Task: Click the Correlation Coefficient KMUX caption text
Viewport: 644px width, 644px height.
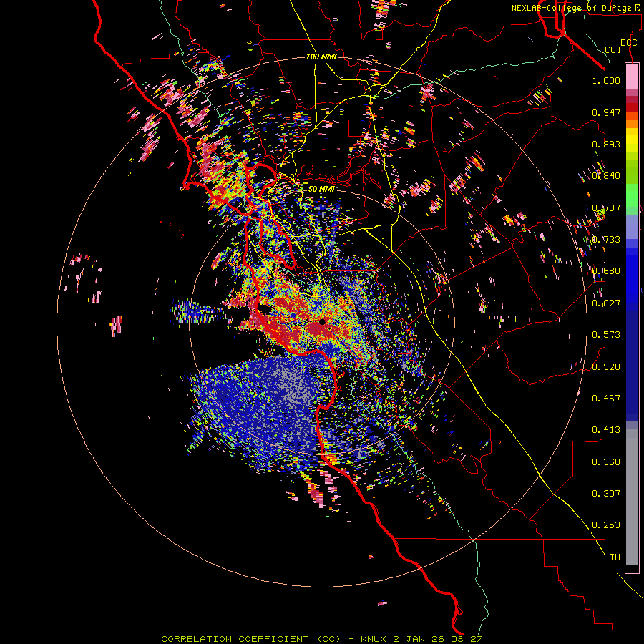Action: click(322, 639)
